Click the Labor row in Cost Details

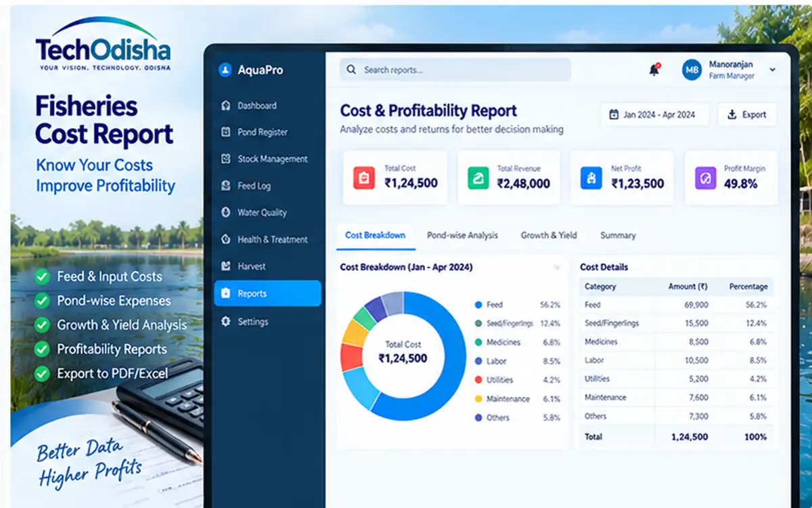675,360
